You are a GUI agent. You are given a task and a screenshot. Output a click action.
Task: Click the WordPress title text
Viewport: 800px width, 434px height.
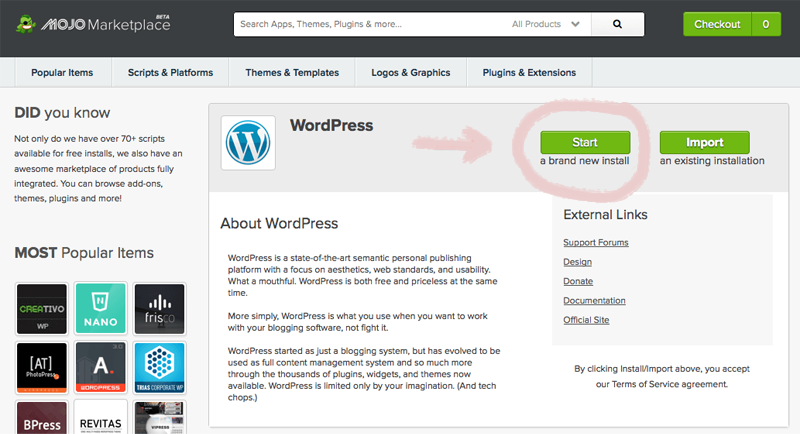pos(332,125)
